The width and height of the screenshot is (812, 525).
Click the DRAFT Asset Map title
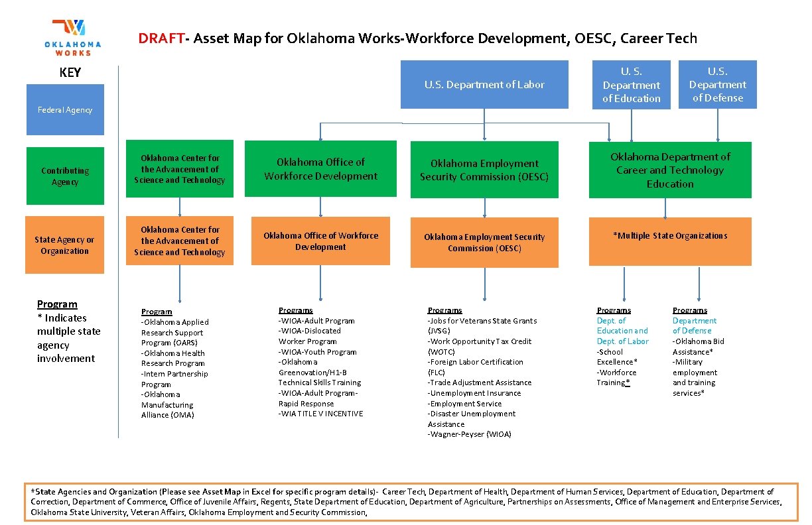point(418,38)
